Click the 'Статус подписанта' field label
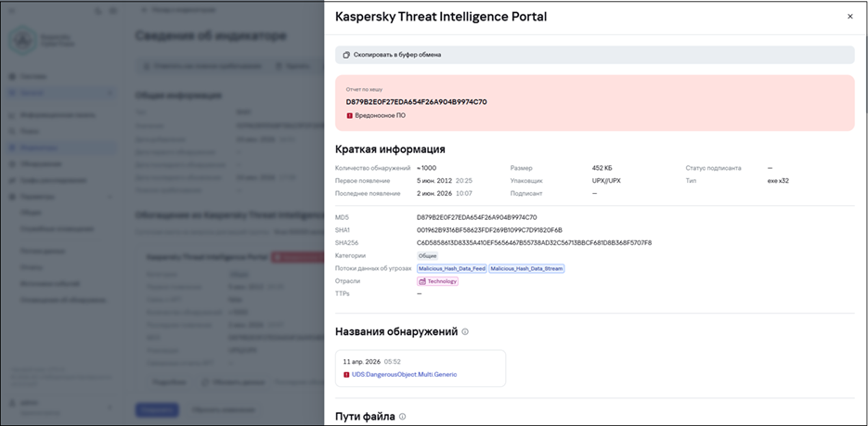 pos(713,168)
